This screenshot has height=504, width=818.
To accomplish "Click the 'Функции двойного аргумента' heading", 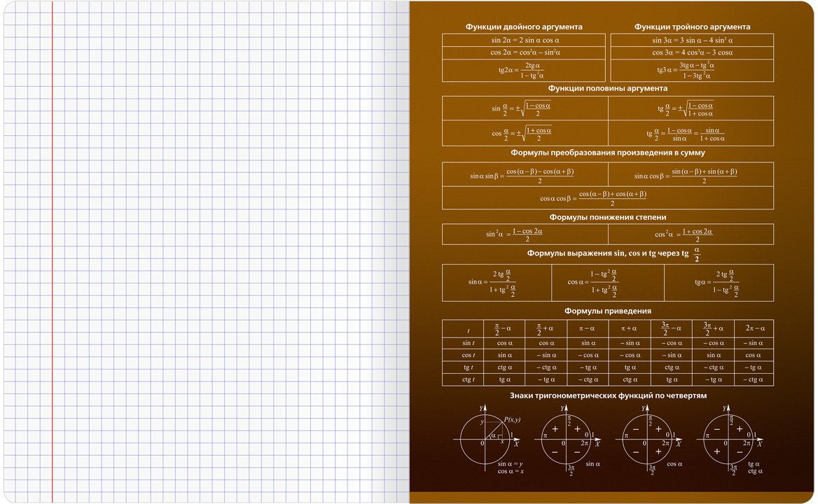I will pos(524,27).
